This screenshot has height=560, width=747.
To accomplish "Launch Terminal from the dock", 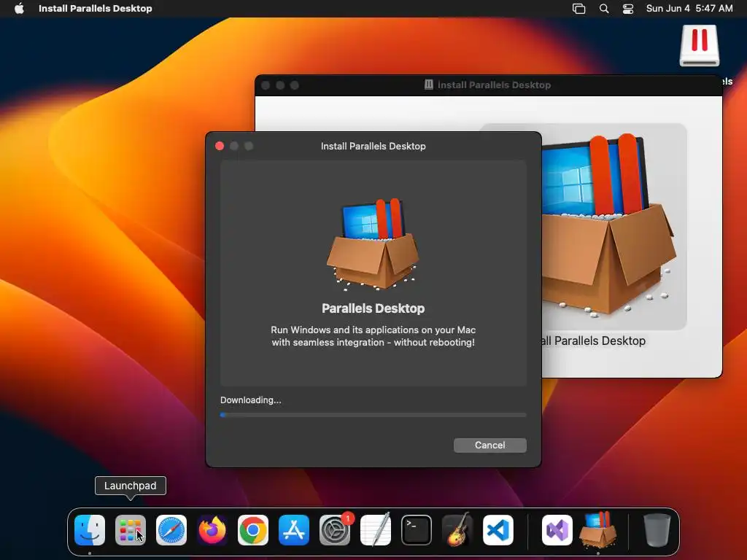I will click(417, 530).
